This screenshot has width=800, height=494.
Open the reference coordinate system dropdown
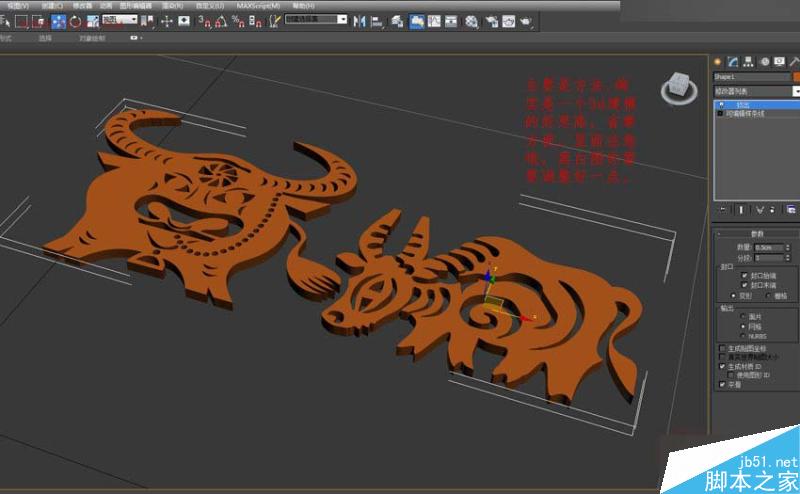point(118,19)
